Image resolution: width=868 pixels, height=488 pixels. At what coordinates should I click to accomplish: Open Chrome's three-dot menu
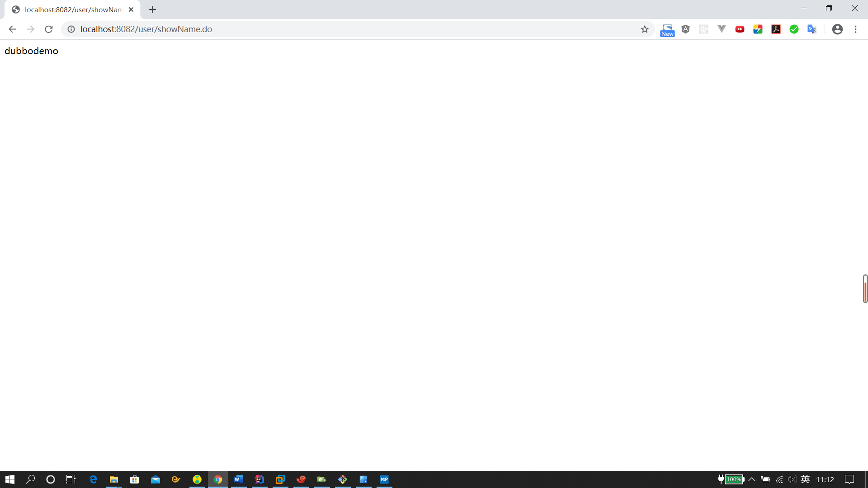click(855, 29)
